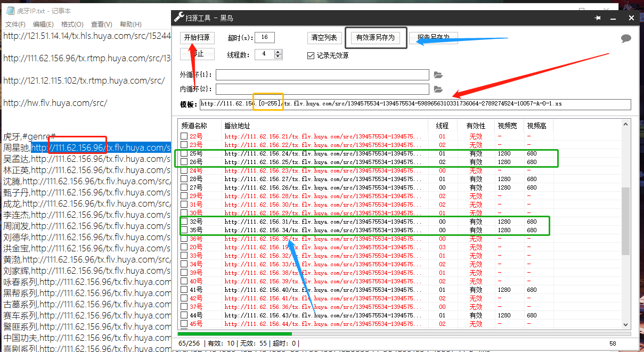Click 刘德华 line in Notepad

[87, 237]
